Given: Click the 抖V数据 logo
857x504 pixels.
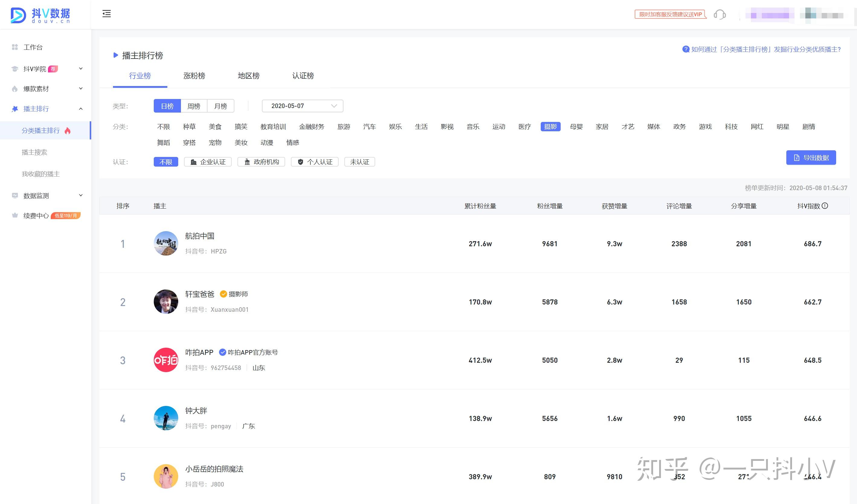Looking at the screenshot, I should click(40, 15).
